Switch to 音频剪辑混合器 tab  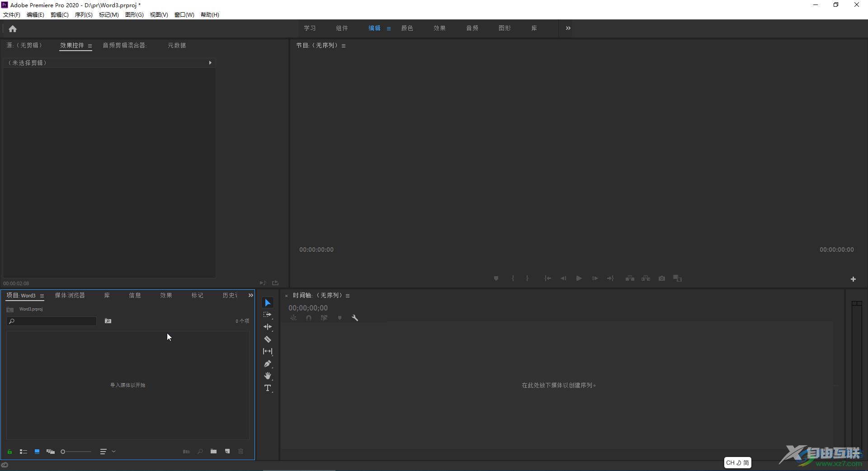(x=124, y=45)
